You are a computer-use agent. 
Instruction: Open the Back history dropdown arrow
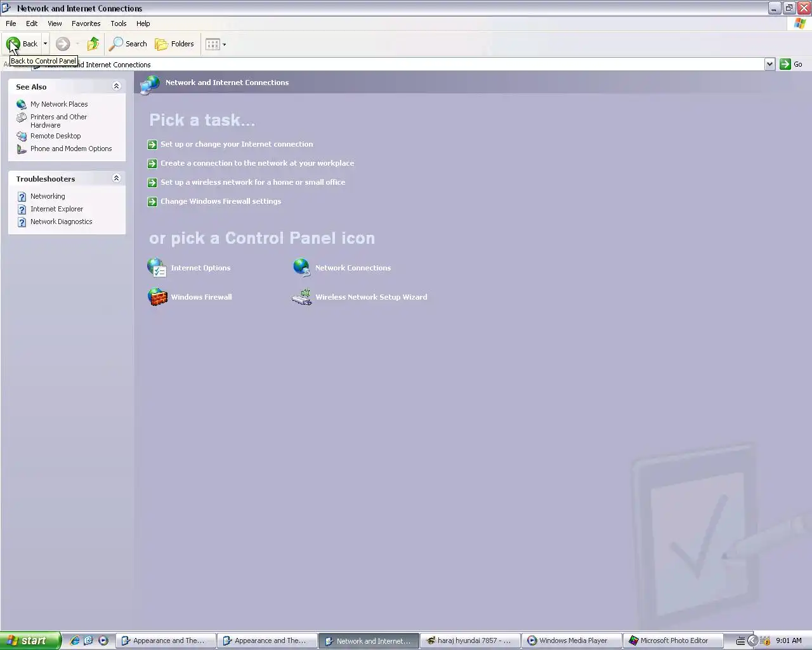[x=45, y=44]
